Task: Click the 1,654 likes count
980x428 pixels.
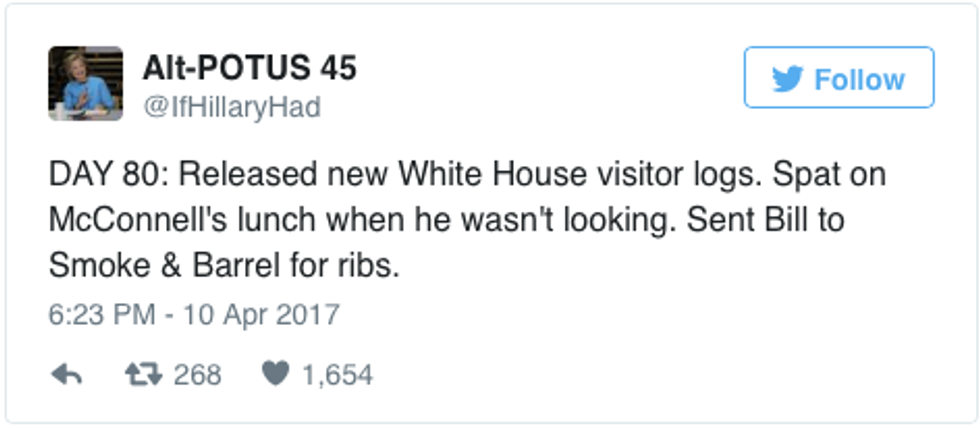Action: pos(337,375)
